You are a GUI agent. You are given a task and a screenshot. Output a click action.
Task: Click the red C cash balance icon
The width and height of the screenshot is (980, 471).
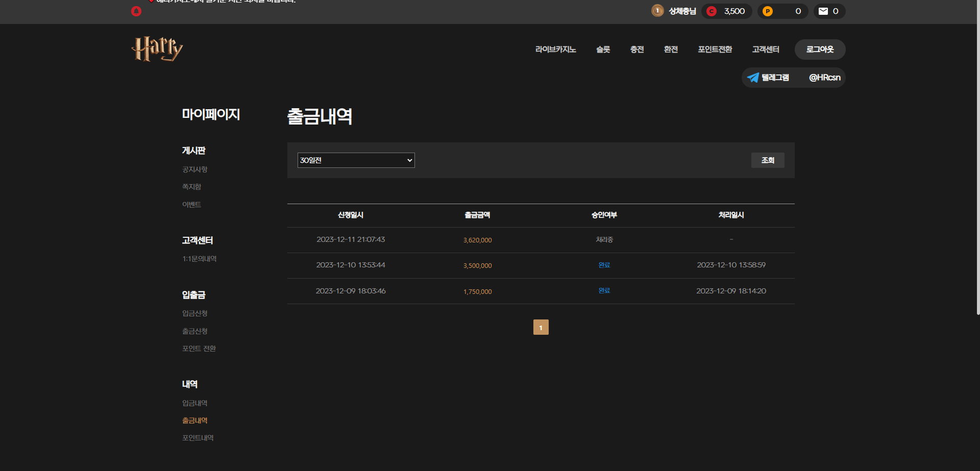click(x=712, y=11)
